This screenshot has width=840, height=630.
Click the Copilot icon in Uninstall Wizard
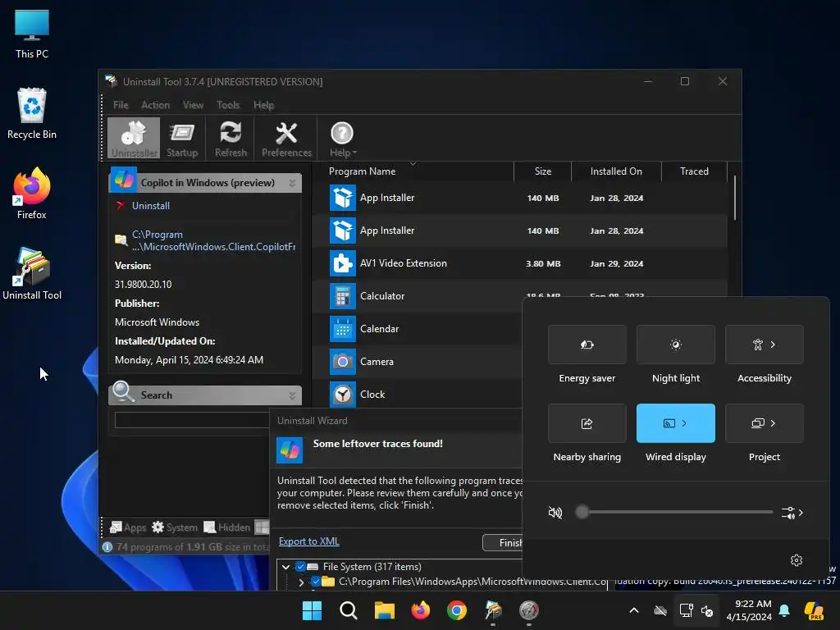(x=290, y=450)
